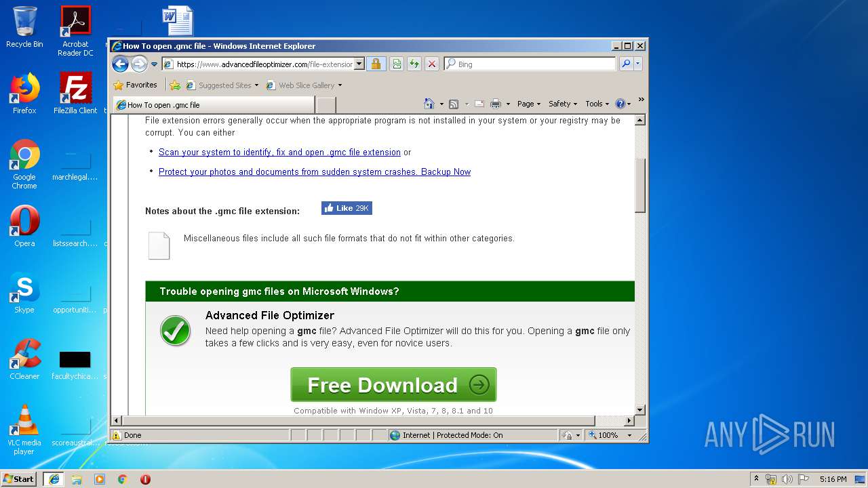The width and height of the screenshot is (868, 488).
Task: Select the Acrobat Reader DC desktop icon
Action: tap(75, 31)
